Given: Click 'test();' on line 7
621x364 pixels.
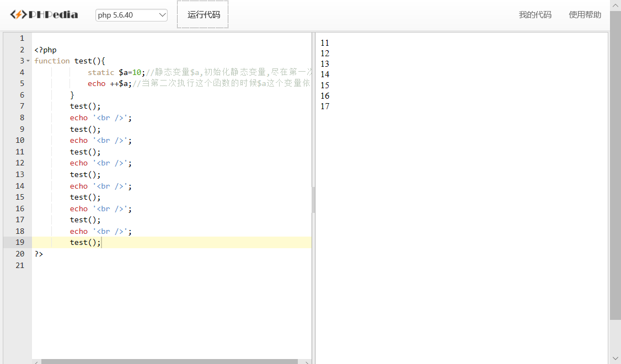Looking at the screenshot, I should click(x=85, y=106).
